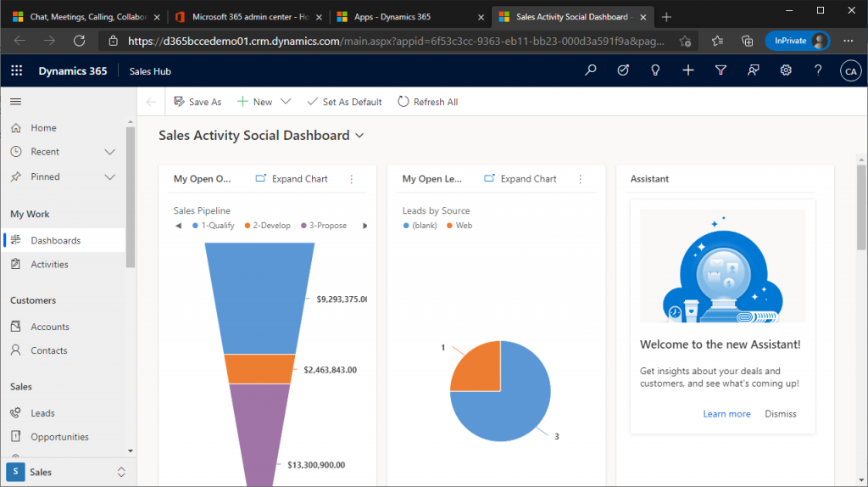Click orange Web pie slice
Image resolution: width=868 pixels, height=487 pixels.
(481, 372)
